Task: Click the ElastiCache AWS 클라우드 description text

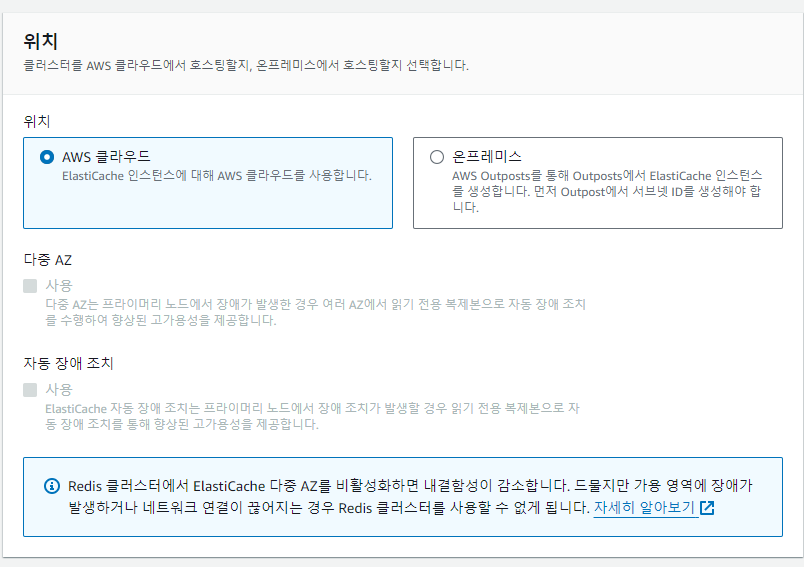Action: tap(217, 176)
